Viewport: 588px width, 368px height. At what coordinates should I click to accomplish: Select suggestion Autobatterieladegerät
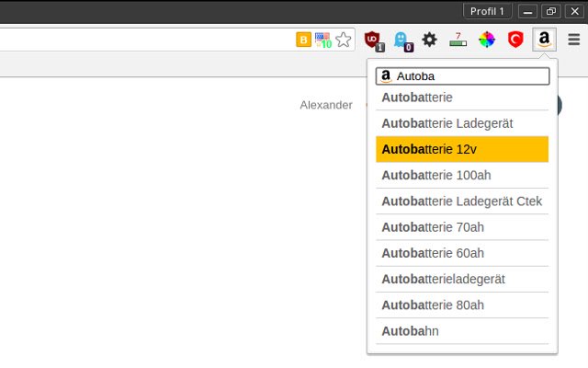point(462,279)
